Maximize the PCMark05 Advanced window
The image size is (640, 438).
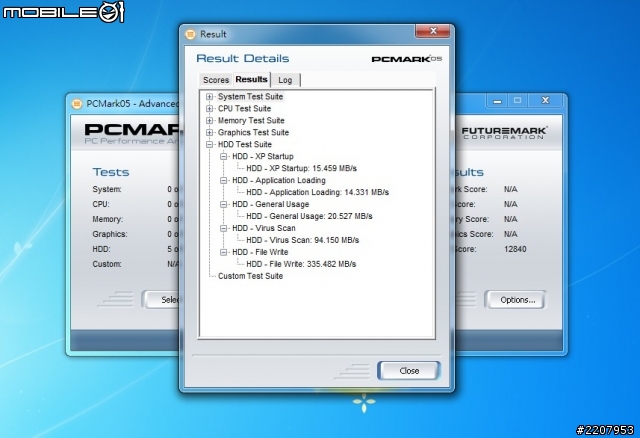coord(518,100)
